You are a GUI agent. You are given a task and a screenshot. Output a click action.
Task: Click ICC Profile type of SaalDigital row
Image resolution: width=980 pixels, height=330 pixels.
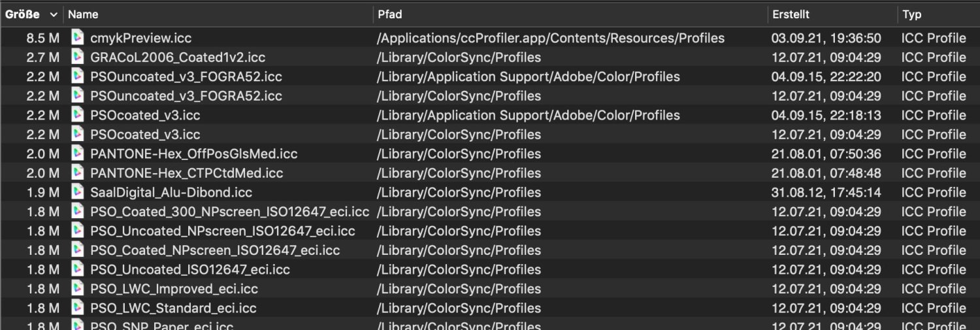click(933, 193)
